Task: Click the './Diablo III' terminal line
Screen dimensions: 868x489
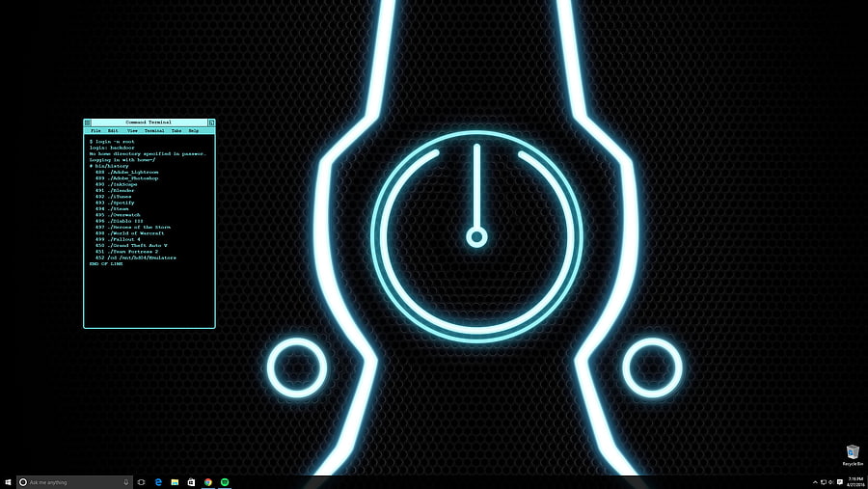Action: pyautogui.click(x=119, y=221)
